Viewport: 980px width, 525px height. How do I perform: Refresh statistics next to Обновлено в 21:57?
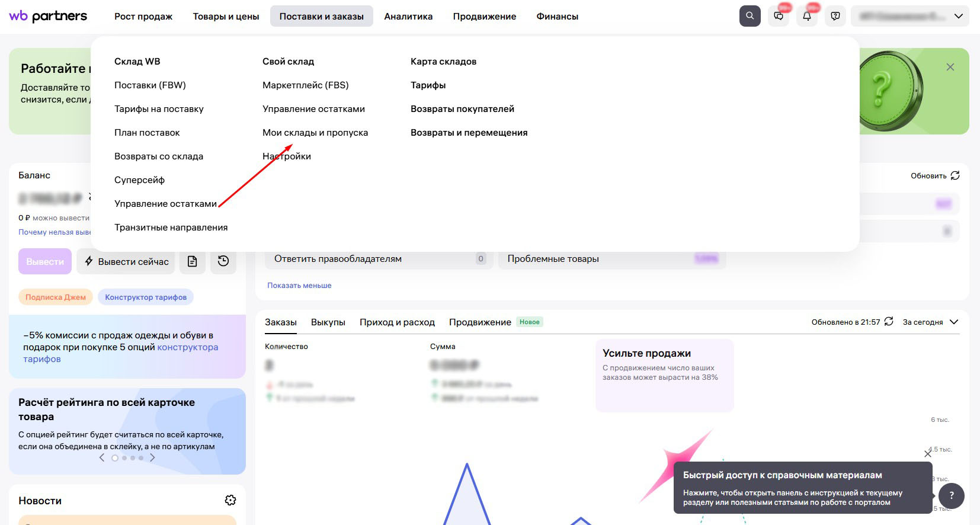pyautogui.click(x=889, y=321)
